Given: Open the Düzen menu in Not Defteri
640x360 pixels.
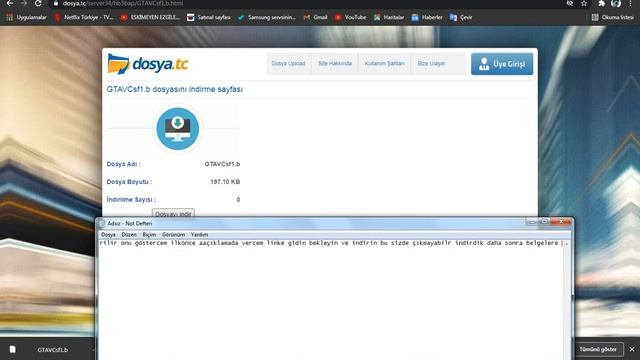Looking at the screenshot, I should pyautogui.click(x=129, y=235).
